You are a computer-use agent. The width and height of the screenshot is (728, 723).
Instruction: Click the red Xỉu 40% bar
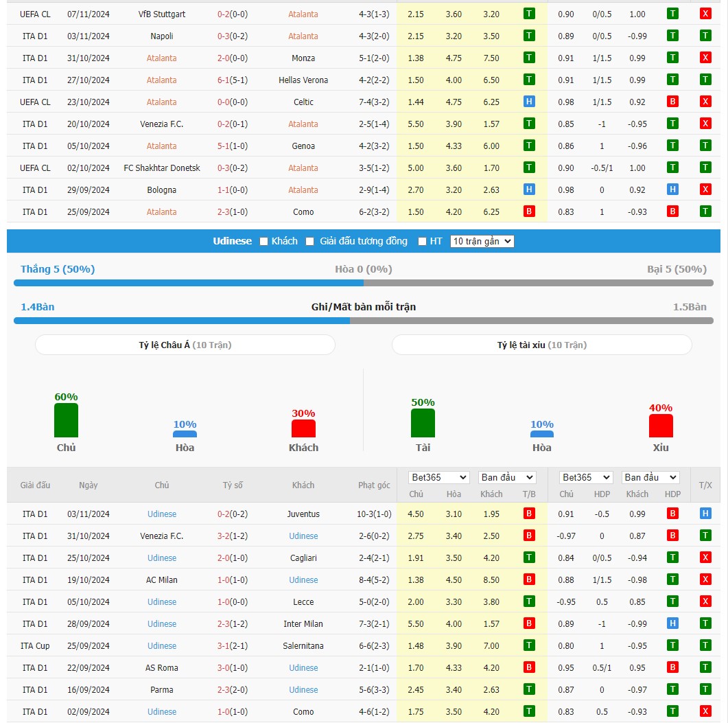tap(661, 426)
